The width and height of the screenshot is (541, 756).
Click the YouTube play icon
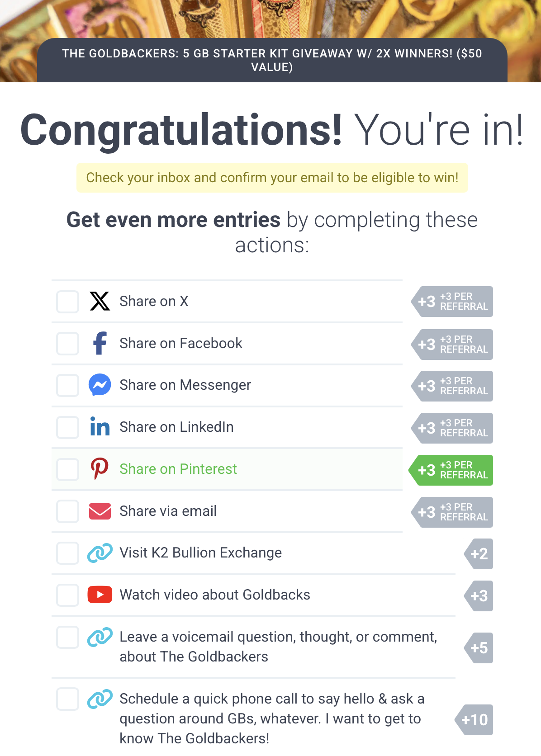[100, 595]
